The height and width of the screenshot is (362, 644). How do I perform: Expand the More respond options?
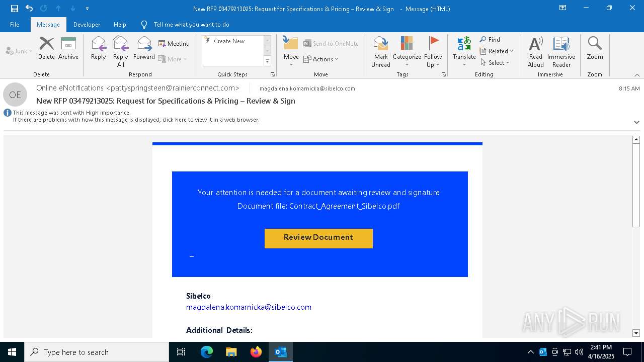[x=173, y=59]
